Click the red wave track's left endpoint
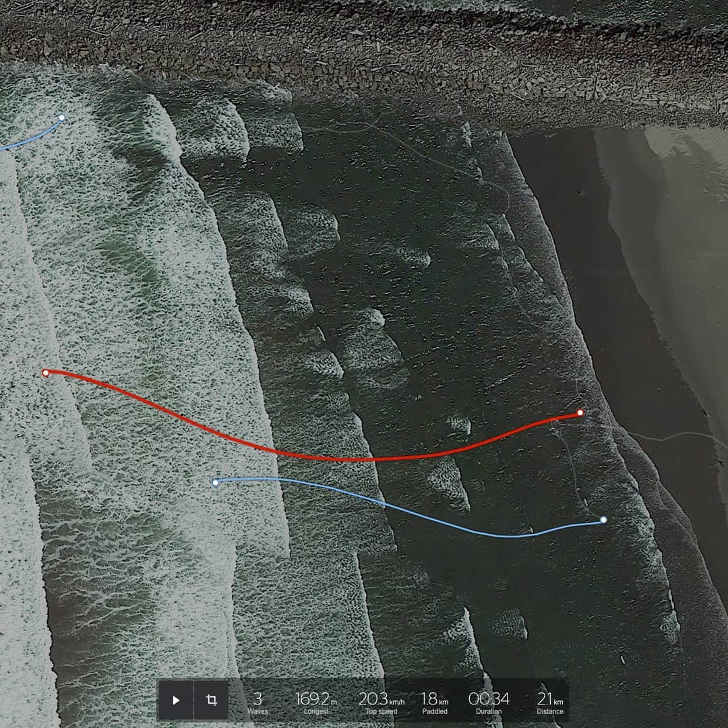This screenshot has height=728, width=728. click(46, 373)
